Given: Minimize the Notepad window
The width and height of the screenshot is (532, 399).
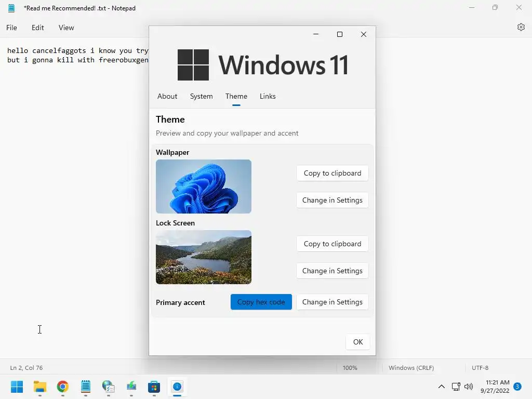Looking at the screenshot, I should (472, 7).
